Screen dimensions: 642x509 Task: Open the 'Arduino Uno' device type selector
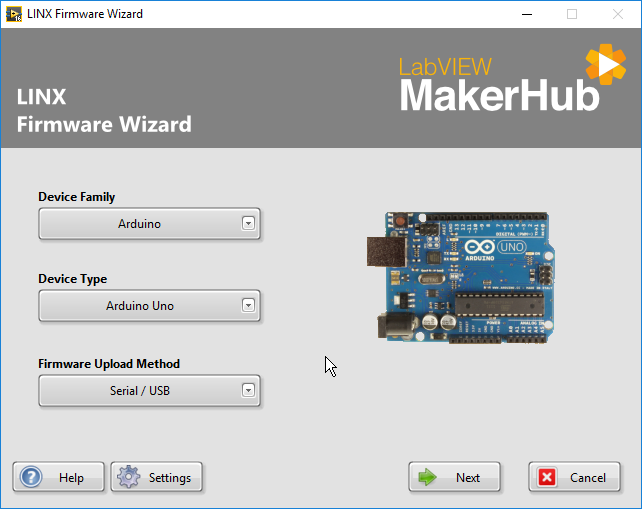click(x=138, y=306)
